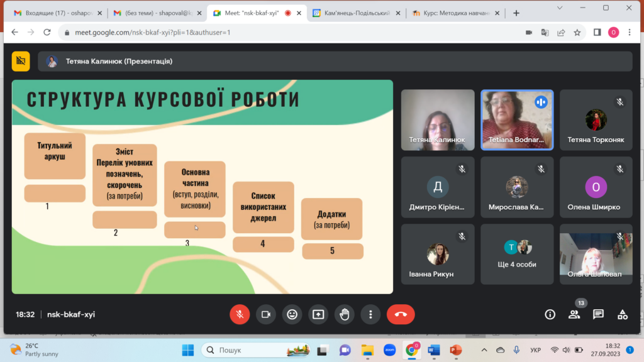Open more options three-dot menu in Meet
Viewport: 644px width, 362px height.
371,314
